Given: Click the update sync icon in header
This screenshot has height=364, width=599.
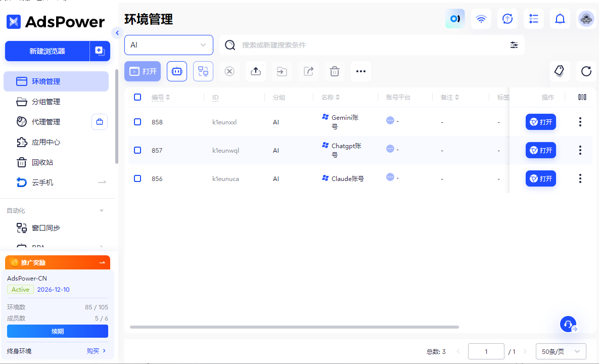Looking at the screenshot, I should tap(508, 19).
